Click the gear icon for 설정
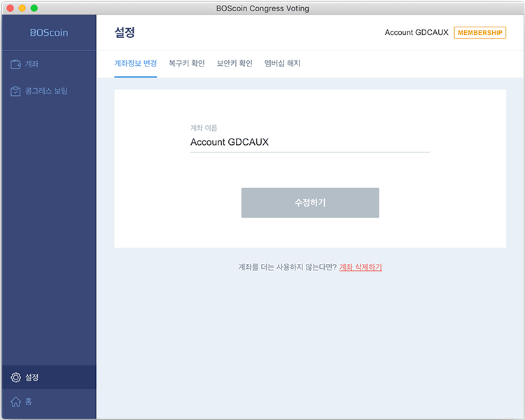Viewport: 525px width, 420px height. pos(15,377)
